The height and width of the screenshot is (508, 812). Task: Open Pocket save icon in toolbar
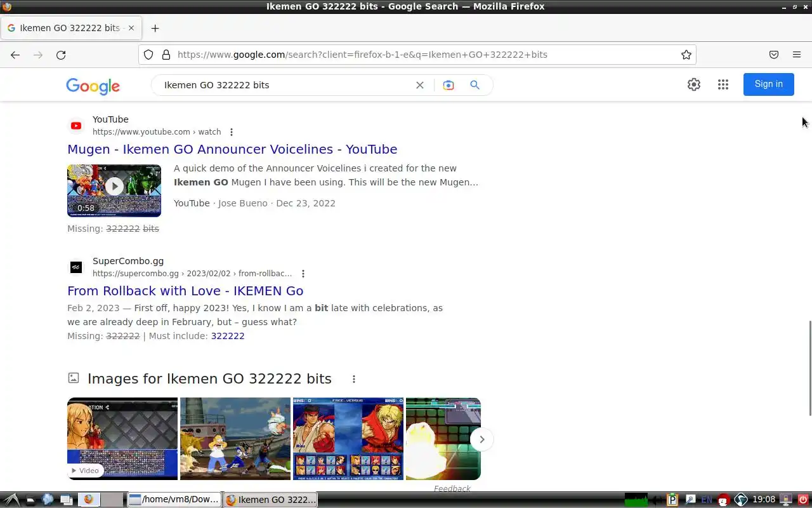point(774,55)
